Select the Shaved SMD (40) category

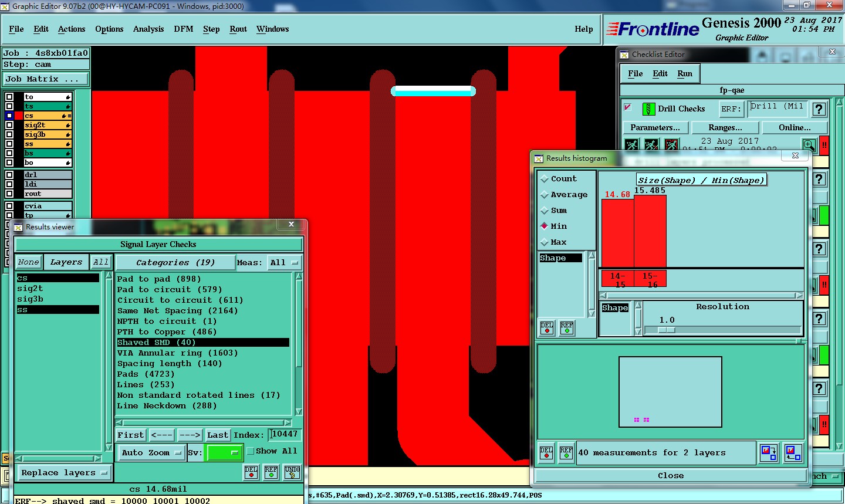[x=202, y=342]
